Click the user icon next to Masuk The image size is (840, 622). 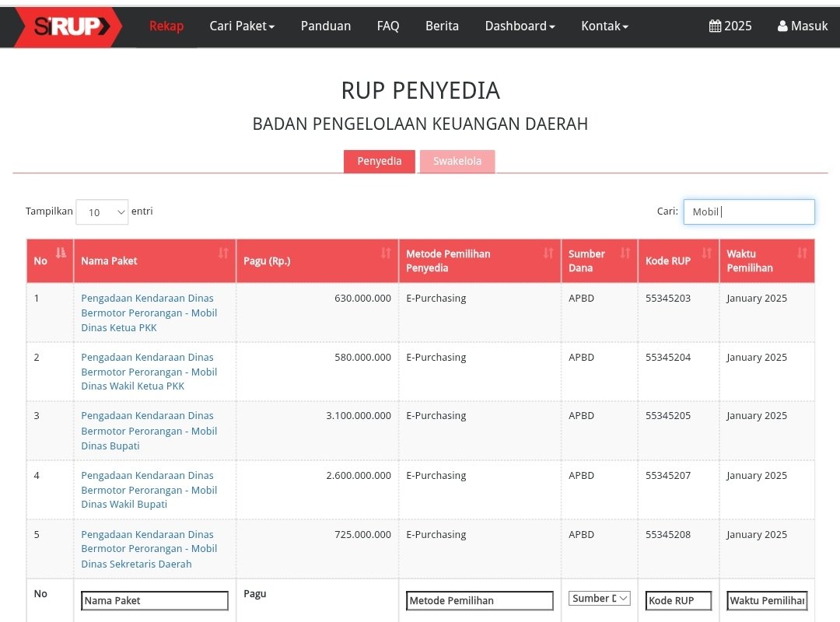[782, 26]
